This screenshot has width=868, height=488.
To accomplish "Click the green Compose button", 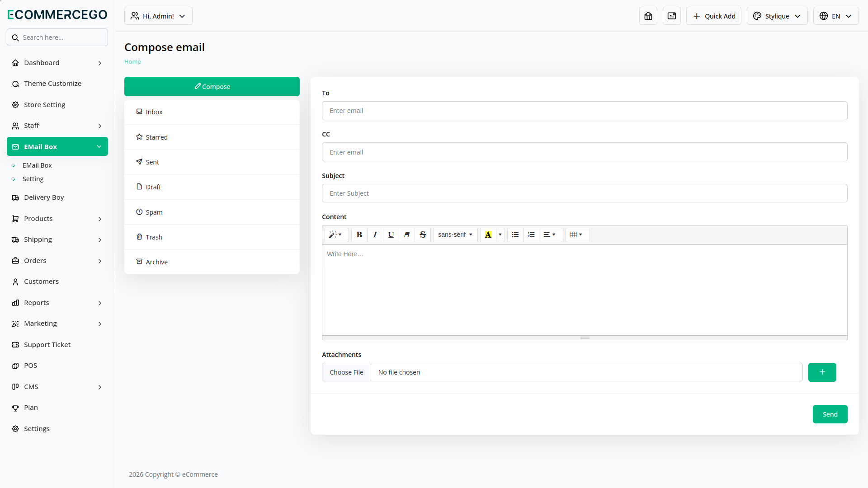I will pyautogui.click(x=212, y=86).
